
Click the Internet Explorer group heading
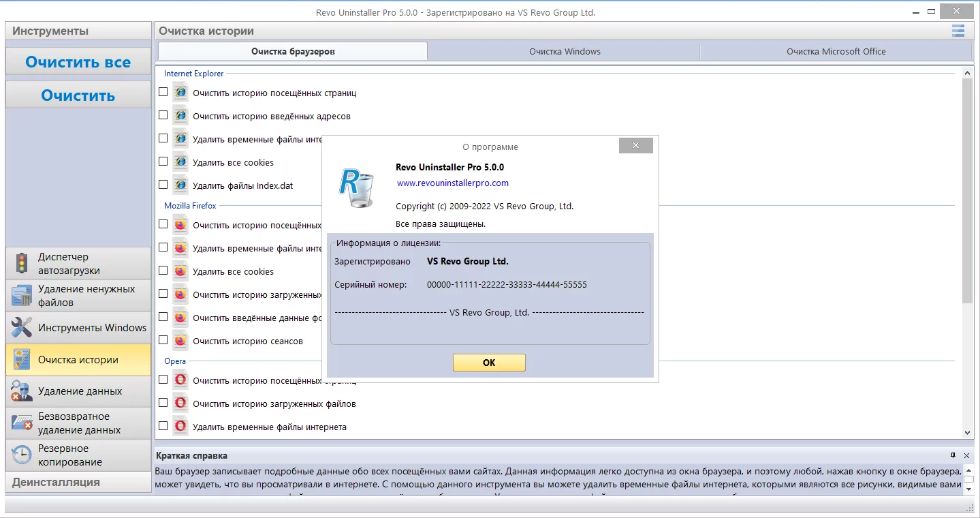point(194,74)
